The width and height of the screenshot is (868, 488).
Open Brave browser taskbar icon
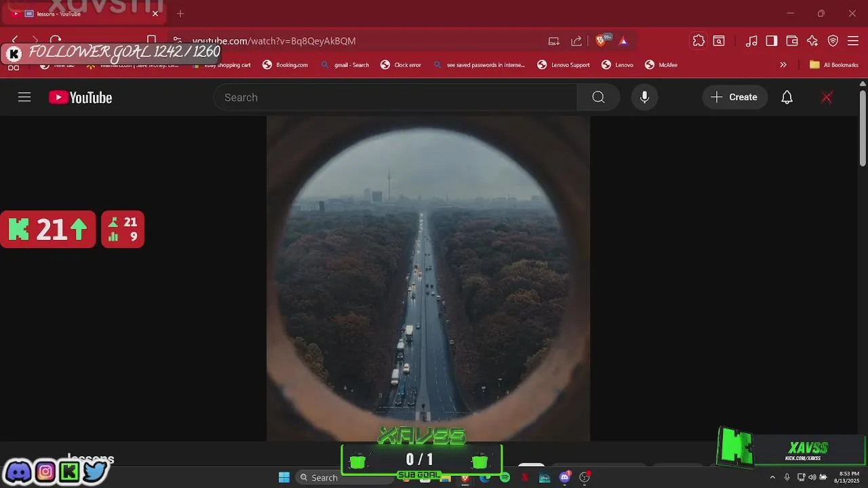[465, 478]
